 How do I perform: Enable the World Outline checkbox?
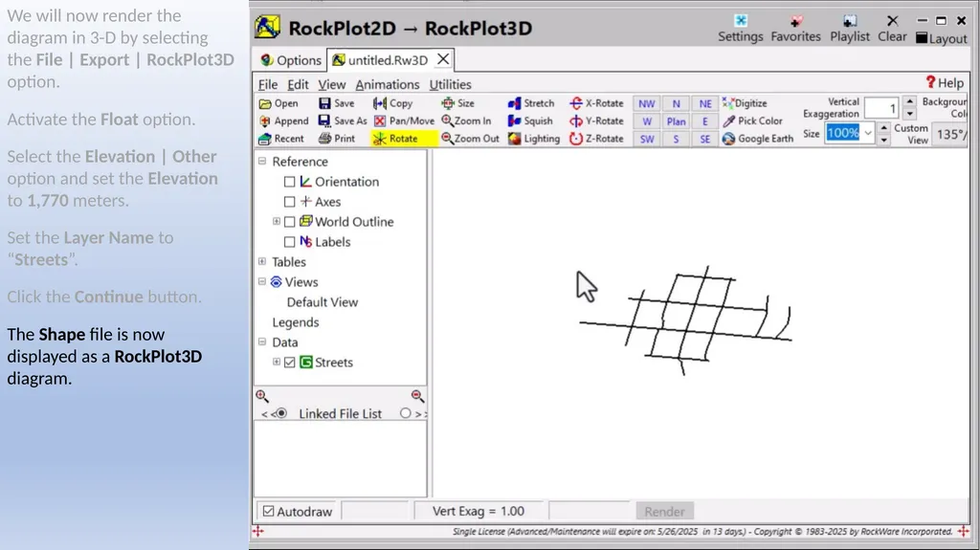point(289,222)
